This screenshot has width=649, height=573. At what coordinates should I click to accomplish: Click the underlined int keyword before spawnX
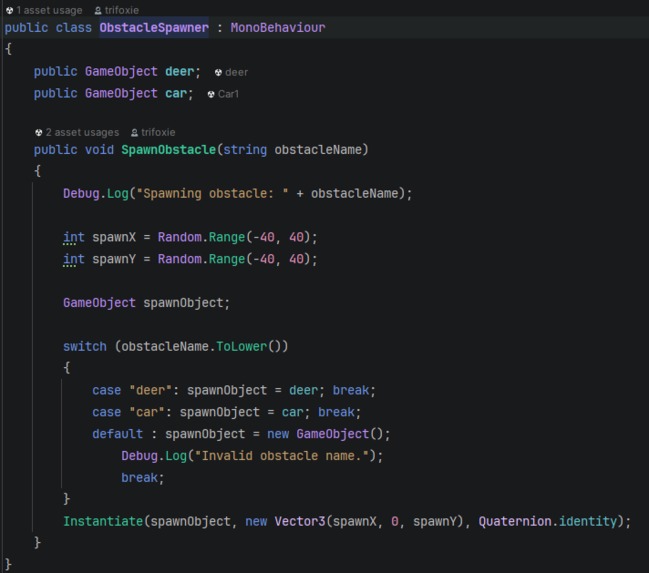click(x=74, y=237)
